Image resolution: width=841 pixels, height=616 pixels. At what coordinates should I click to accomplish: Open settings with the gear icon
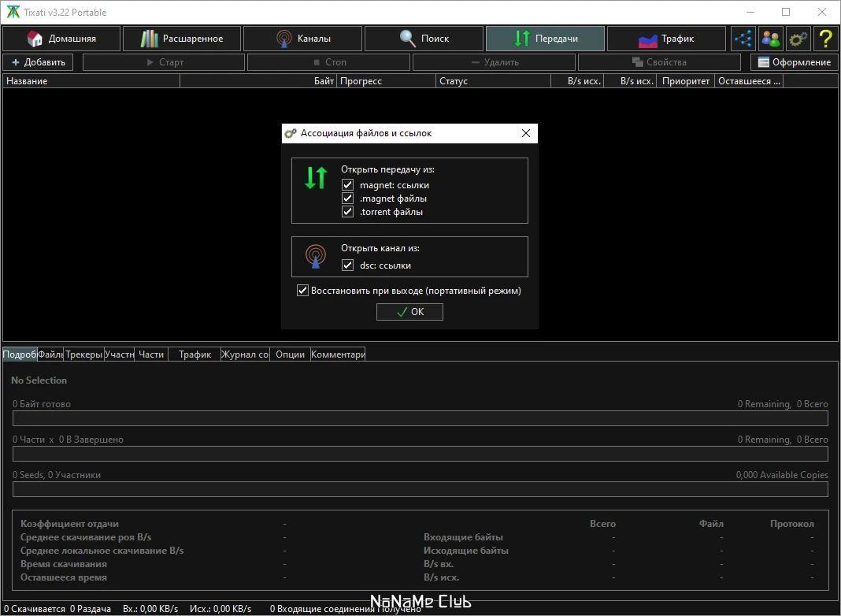coord(798,39)
